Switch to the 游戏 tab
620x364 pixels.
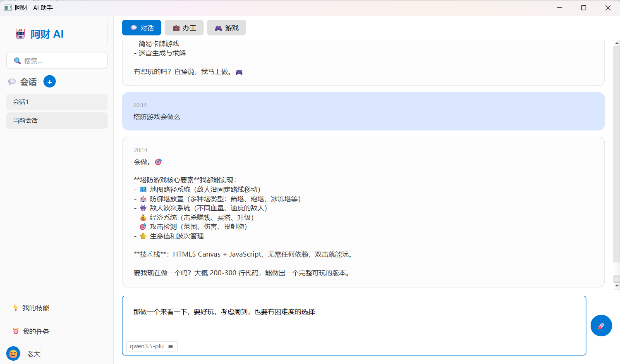pyautogui.click(x=226, y=27)
